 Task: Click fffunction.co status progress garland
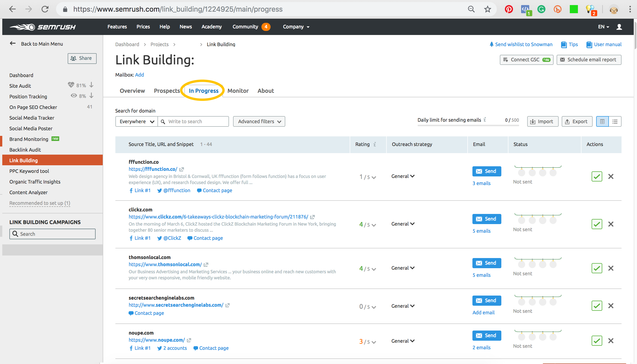point(538,171)
